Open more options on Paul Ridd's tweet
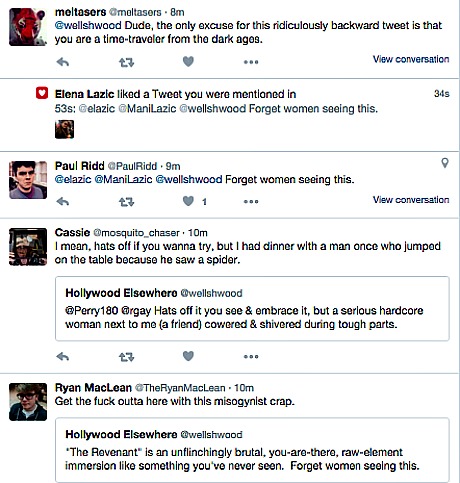Viewport: 460px width, 483px height. coord(251,202)
